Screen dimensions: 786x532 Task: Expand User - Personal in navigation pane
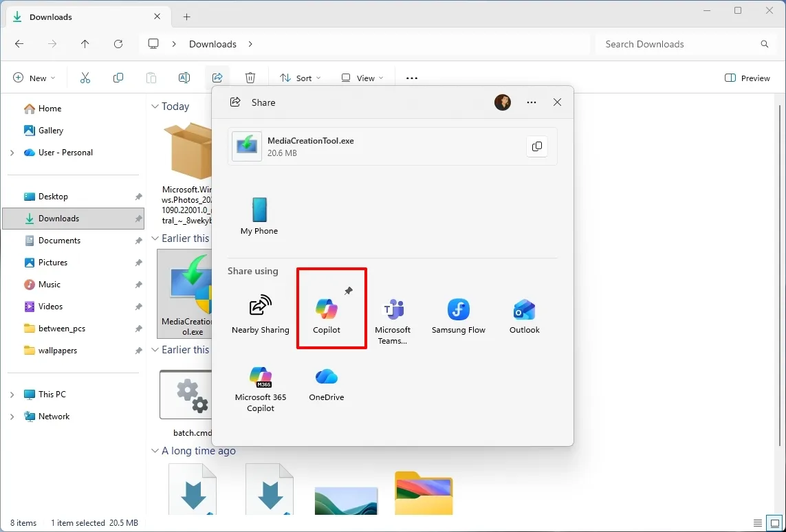point(12,153)
